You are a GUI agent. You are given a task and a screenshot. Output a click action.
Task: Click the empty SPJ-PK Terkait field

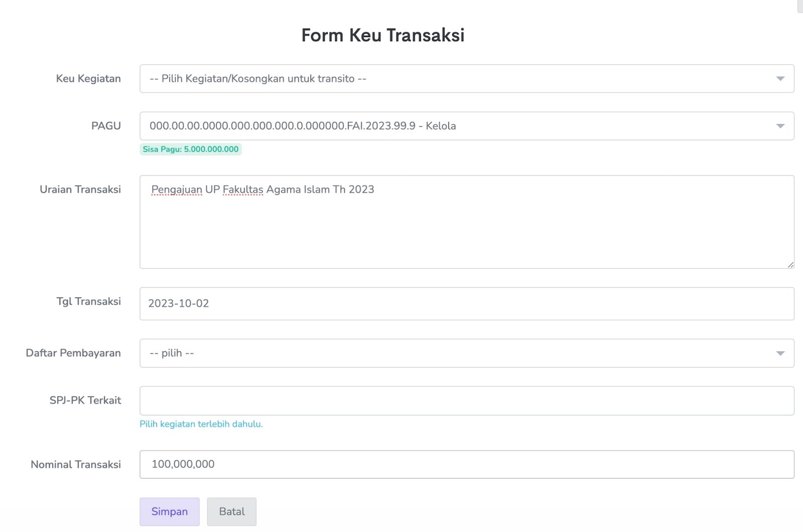point(466,401)
